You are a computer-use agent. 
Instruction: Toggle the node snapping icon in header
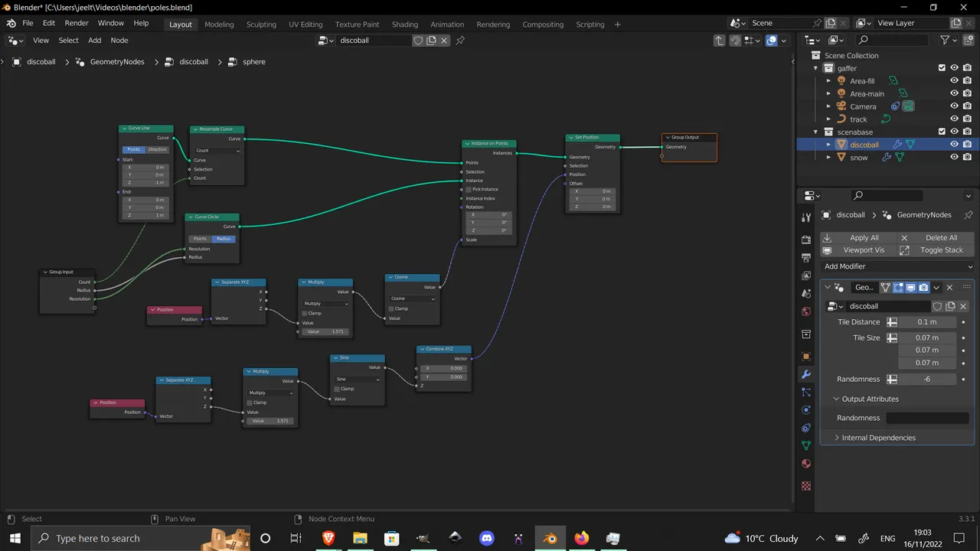735,41
